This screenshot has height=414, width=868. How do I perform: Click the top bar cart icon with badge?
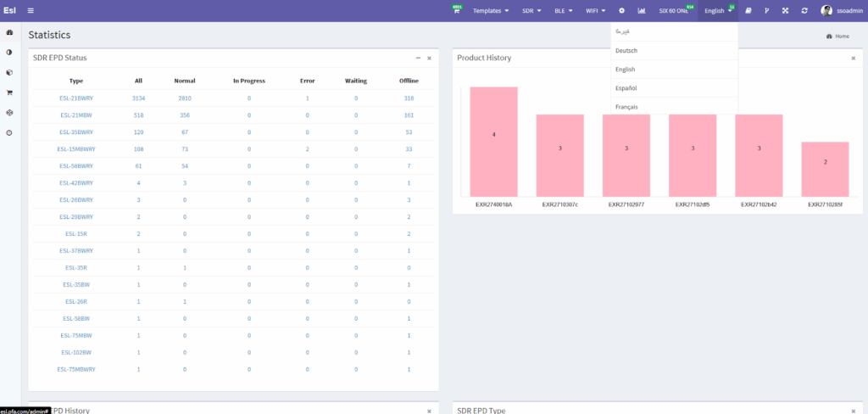tap(457, 11)
